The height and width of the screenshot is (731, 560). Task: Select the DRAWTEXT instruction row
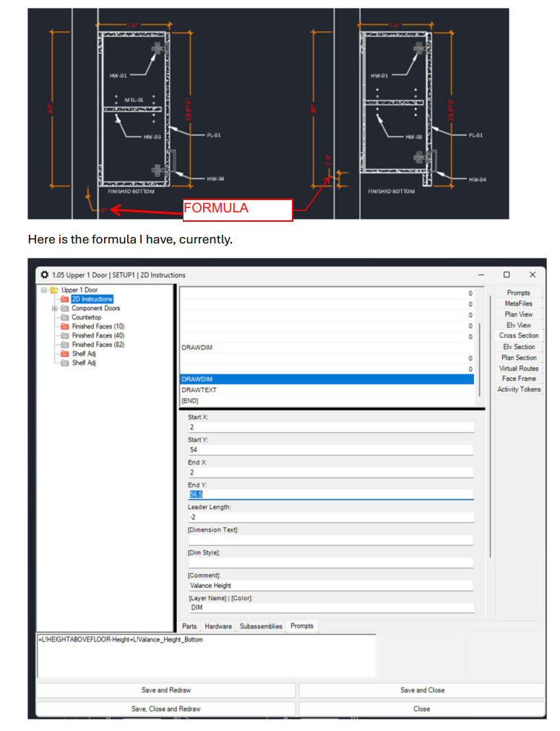point(327,390)
